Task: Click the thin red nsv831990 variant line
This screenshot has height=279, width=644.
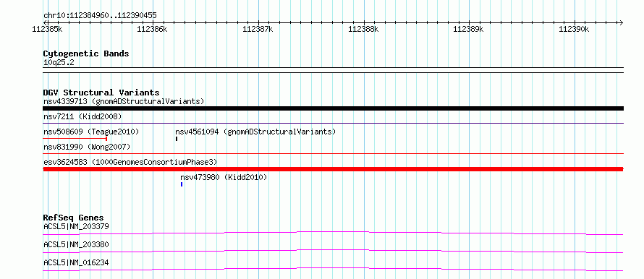Action: (x=334, y=153)
